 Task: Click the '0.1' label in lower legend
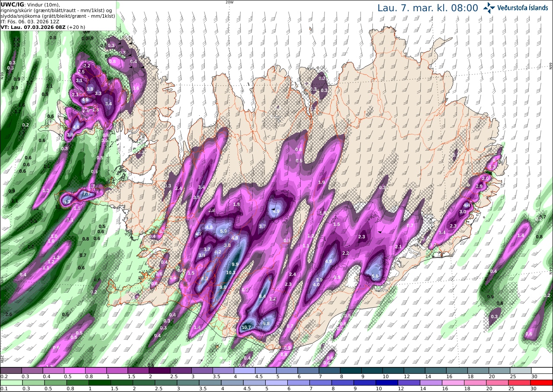tap(4, 389)
